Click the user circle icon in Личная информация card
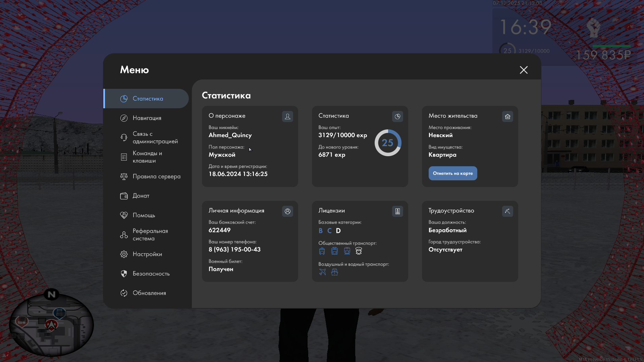The image size is (644, 362). (287, 211)
